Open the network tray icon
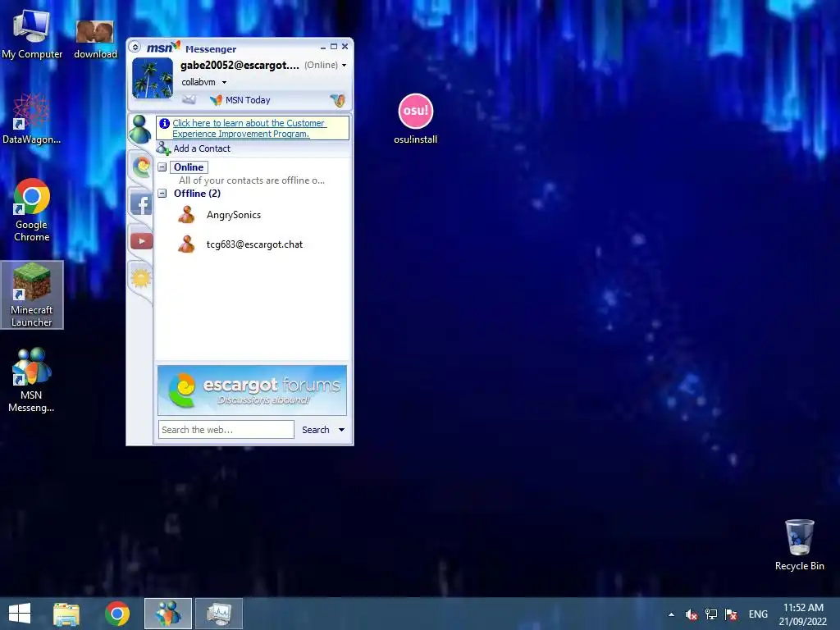840x630 pixels. click(x=711, y=614)
